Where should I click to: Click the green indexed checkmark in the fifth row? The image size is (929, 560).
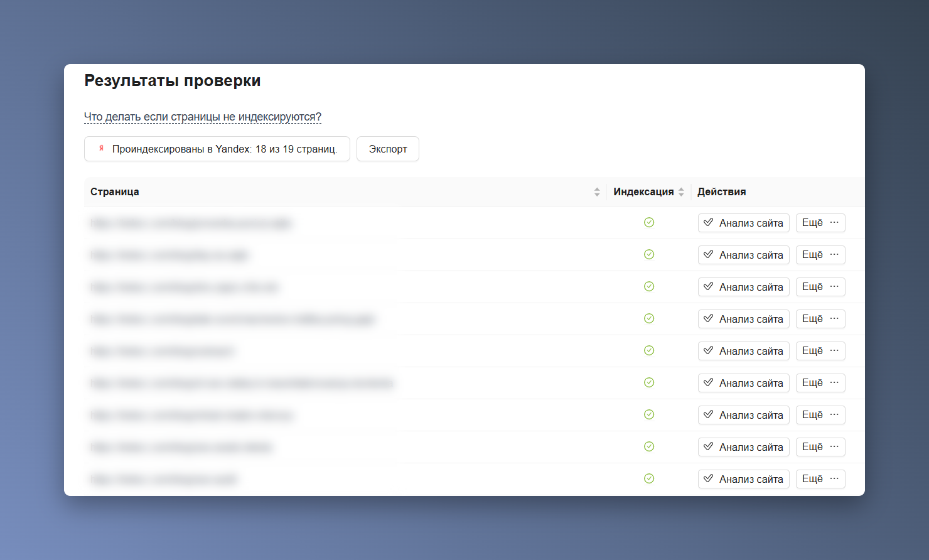point(649,350)
